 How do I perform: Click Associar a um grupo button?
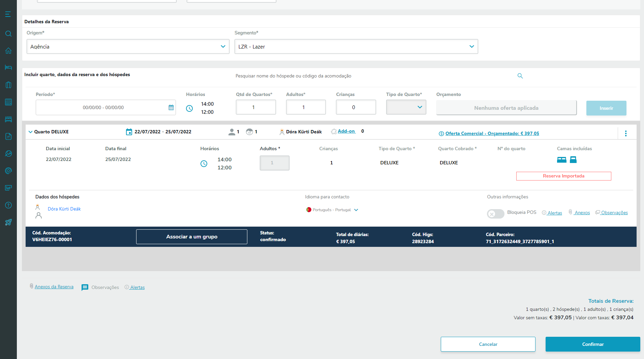coord(191,237)
